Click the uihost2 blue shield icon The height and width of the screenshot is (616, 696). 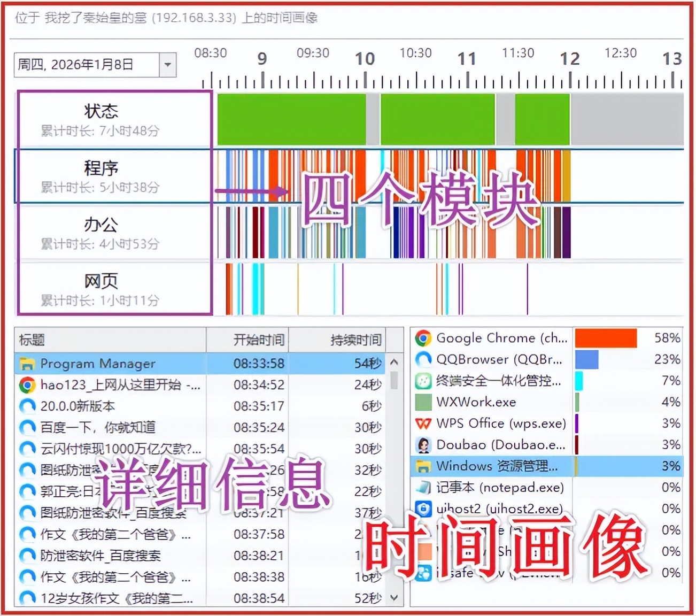pos(423,509)
